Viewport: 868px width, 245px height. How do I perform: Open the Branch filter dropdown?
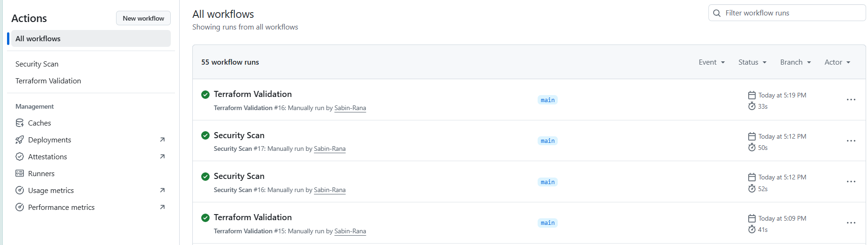795,62
